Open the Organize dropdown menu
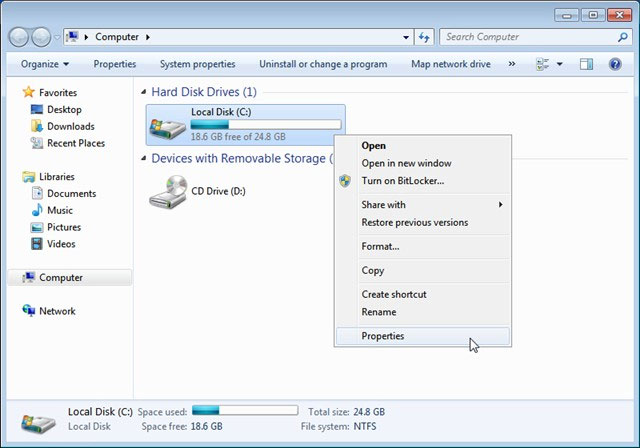640x448 pixels. click(x=45, y=64)
